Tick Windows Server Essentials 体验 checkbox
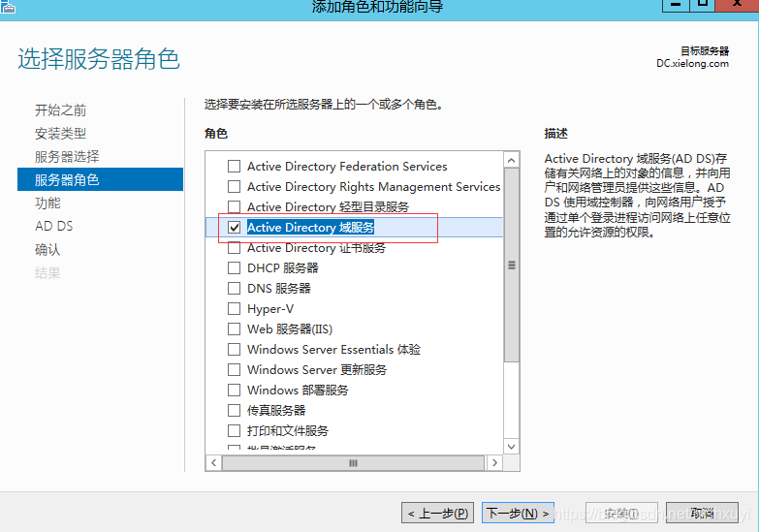The height and width of the screenshot is (532, 759). (x=234, y=349)
